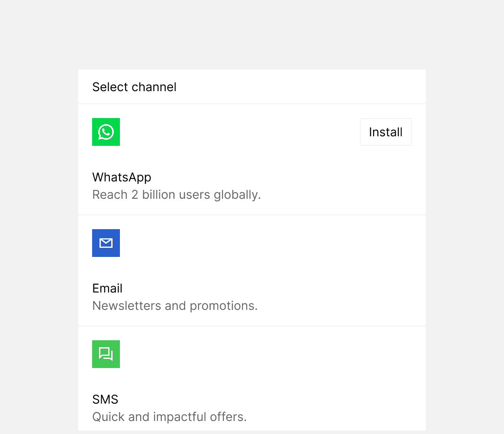Click the green WhatsApp channel icon
The width and height of the screenshot is (504, 434).
point(106,132)
